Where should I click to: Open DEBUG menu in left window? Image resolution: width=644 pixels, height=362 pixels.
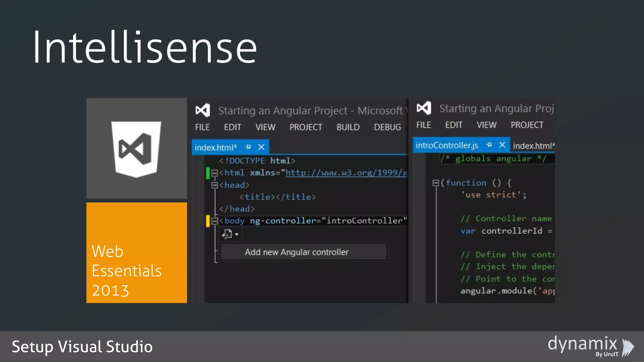[387, 127]
